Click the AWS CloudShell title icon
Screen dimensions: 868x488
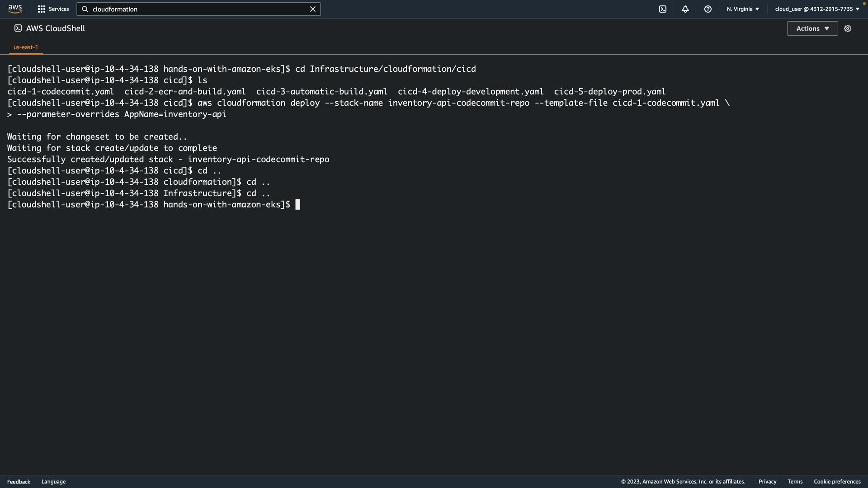coord(18,28)
